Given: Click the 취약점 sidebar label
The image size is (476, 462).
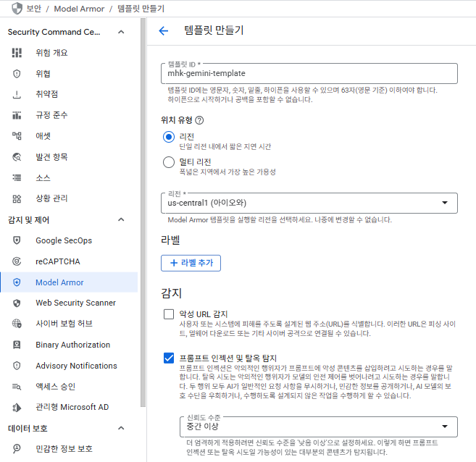Looking at the screenshot, I should 47,94.
